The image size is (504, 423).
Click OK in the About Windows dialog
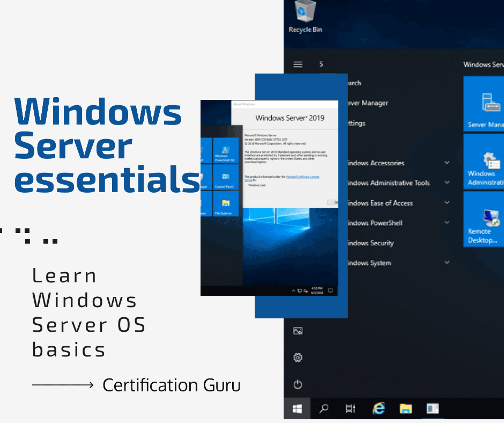pos(333,202)
